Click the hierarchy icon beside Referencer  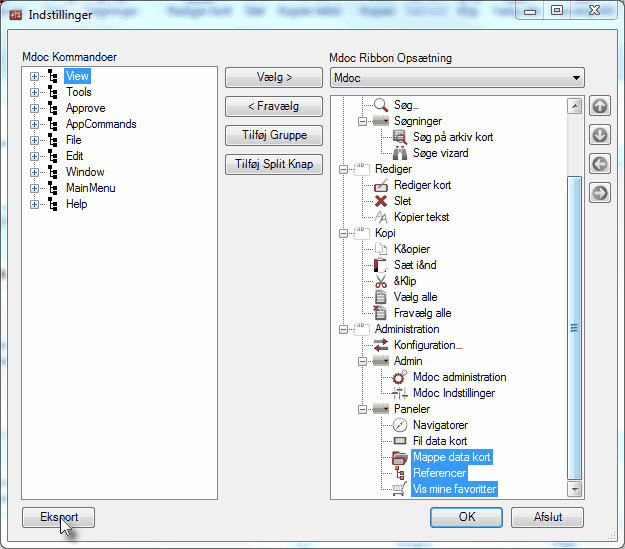(399, 473)
